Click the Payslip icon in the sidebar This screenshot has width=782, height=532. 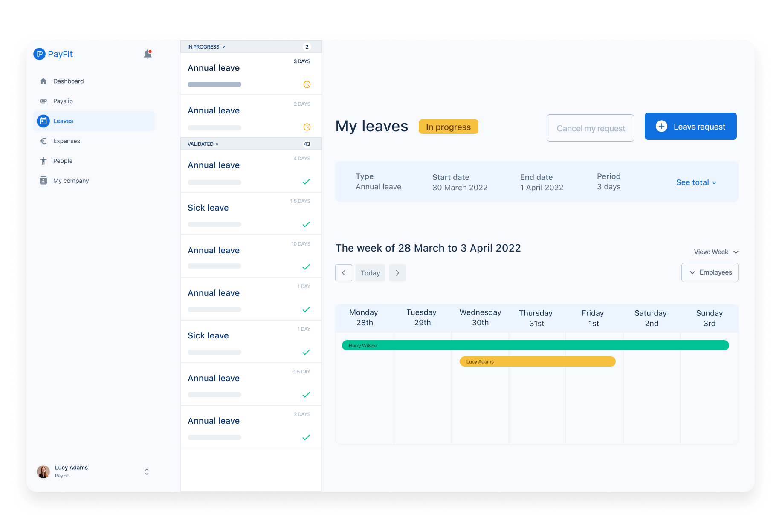point(43,101)
